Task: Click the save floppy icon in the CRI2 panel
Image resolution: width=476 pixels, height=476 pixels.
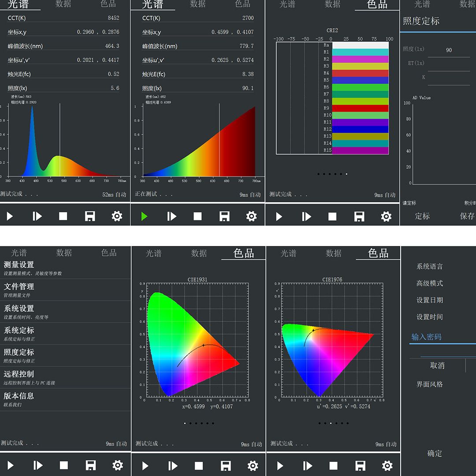Action: pyautogui.click(x=359, y=216)
